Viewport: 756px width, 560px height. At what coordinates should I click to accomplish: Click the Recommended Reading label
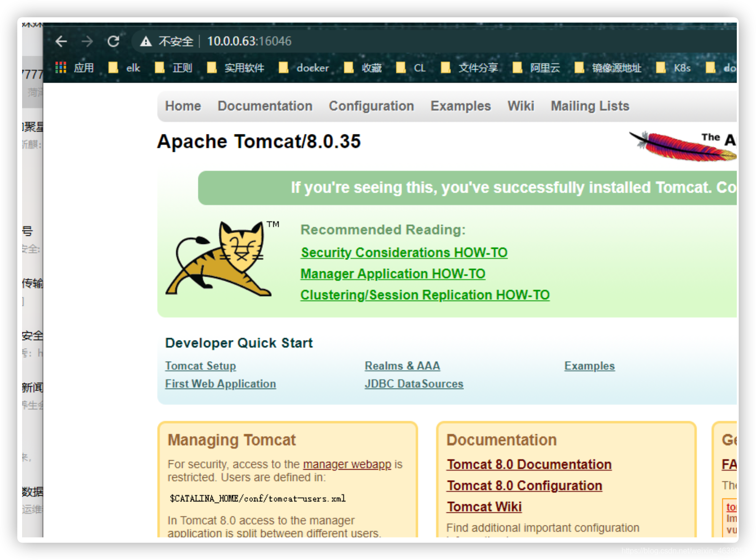coord(383,230)
